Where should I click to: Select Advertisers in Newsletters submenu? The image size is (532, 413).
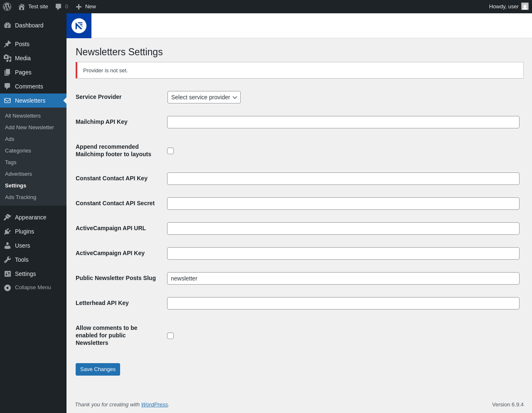point(18,174)
